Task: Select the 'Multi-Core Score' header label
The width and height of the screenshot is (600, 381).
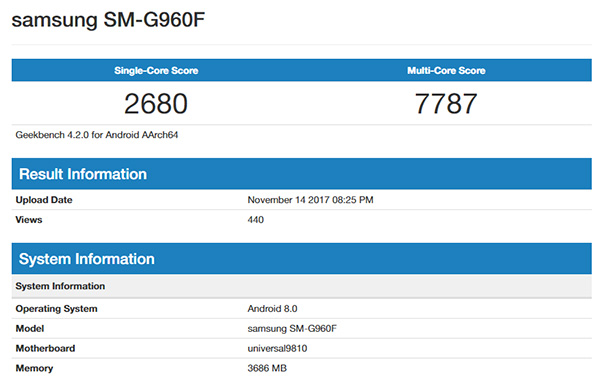Action: 446,70
